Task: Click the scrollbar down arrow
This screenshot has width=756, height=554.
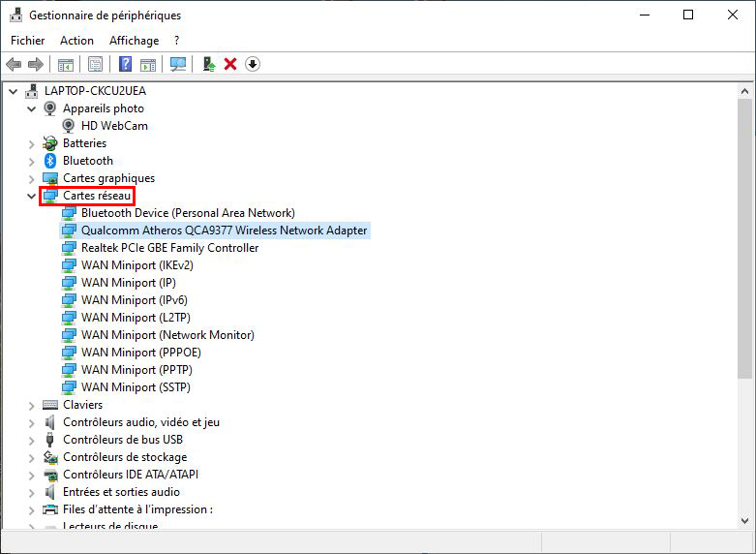Action: (745, 521)
